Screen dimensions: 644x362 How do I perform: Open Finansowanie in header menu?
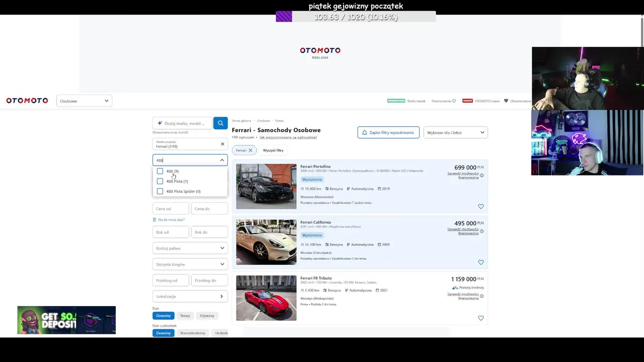pos(441,101)
